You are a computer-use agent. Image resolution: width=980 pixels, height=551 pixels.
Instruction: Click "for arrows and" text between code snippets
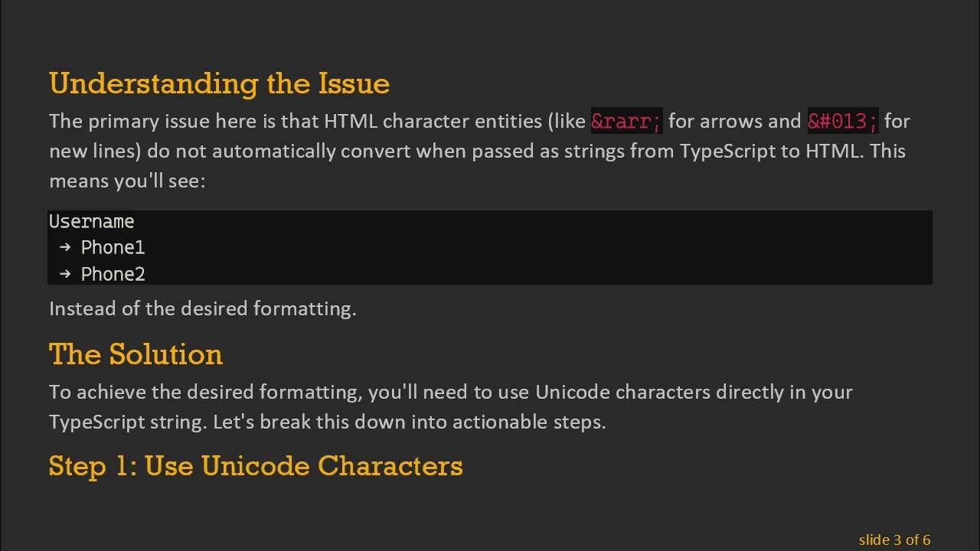click(734, 121)
